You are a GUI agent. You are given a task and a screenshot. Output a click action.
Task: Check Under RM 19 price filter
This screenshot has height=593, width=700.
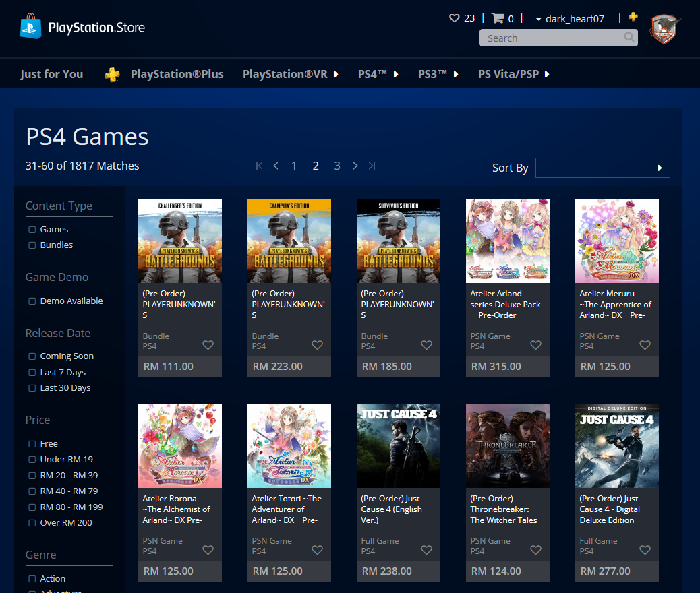[32, 460]
